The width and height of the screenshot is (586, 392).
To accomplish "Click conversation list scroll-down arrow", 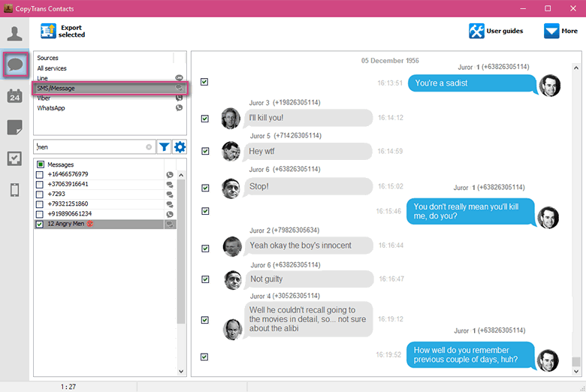I will 181,371.
